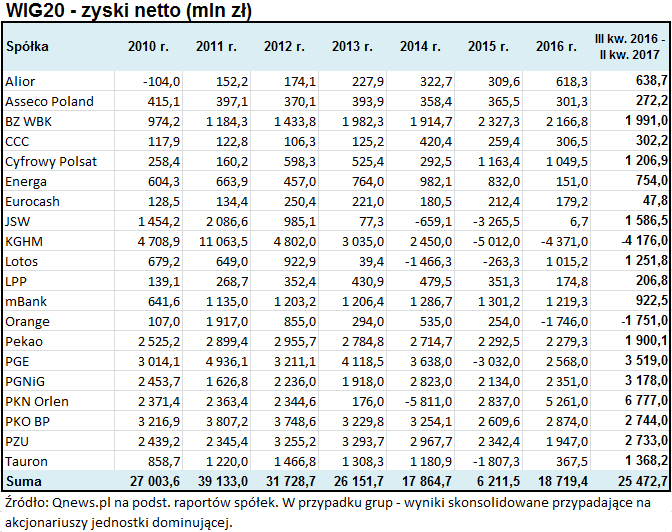The width and height of the screenshot is (672, 532).
Task: Select the '2010 r.' column header
Action: (x=153, y=46)
